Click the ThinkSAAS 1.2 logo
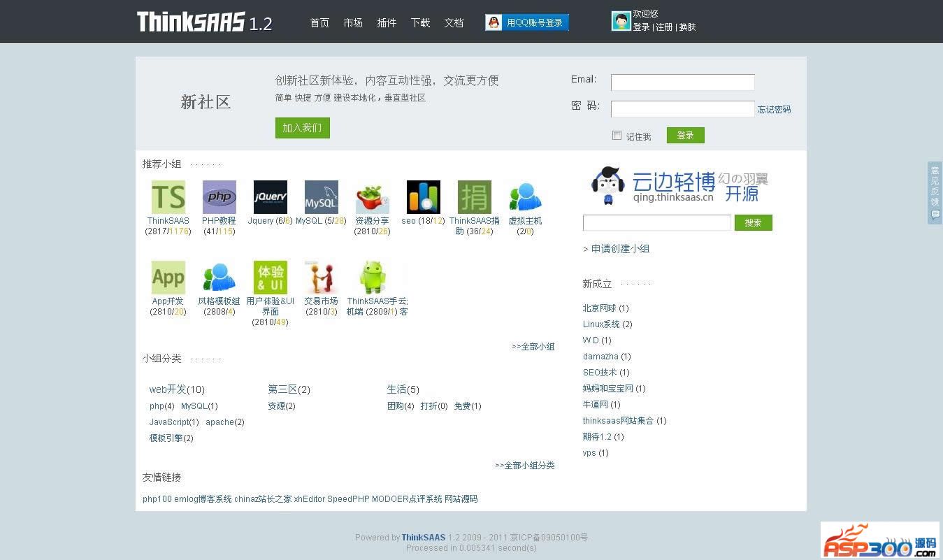The image size is (943, 560). click(204, 22)
